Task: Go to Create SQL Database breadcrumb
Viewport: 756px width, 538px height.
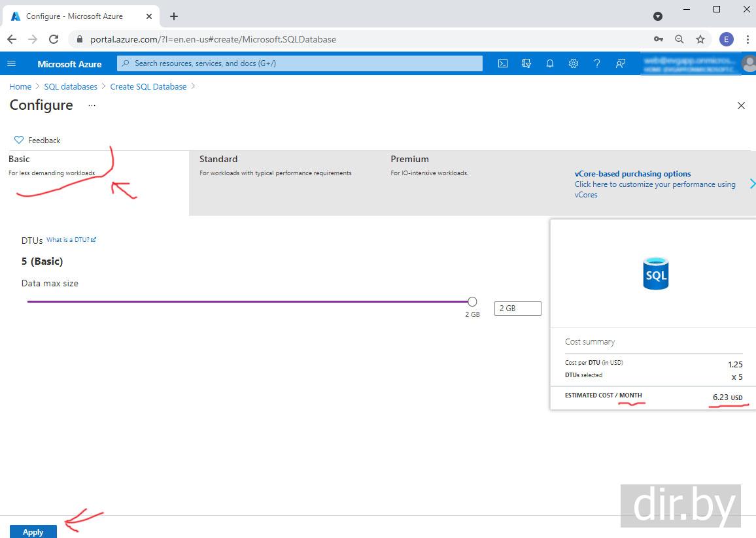Action: coord(148,87)
